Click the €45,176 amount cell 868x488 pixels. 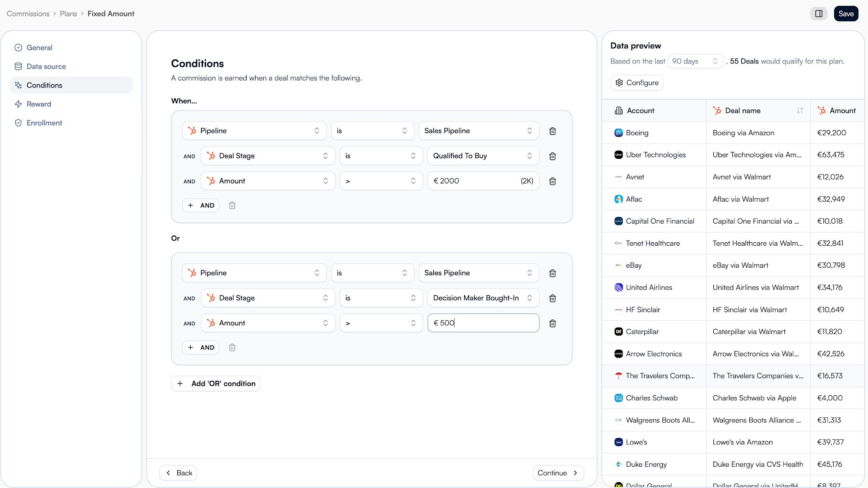click(837, 464)
